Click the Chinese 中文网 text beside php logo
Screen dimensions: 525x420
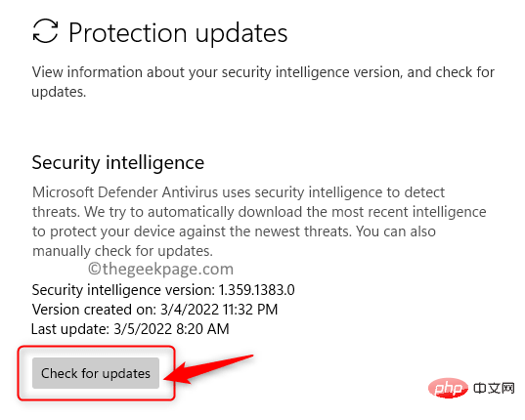coord(494,388)
